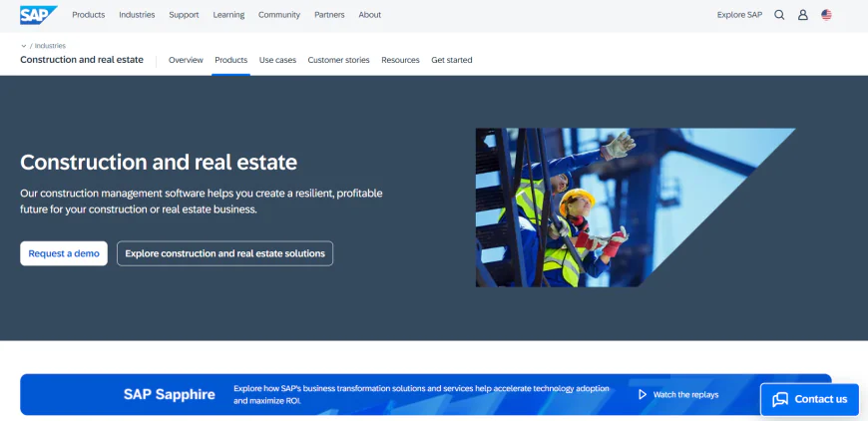868x421 pixels.
Task: Switch to the Use cases tab
Action: 277,60
